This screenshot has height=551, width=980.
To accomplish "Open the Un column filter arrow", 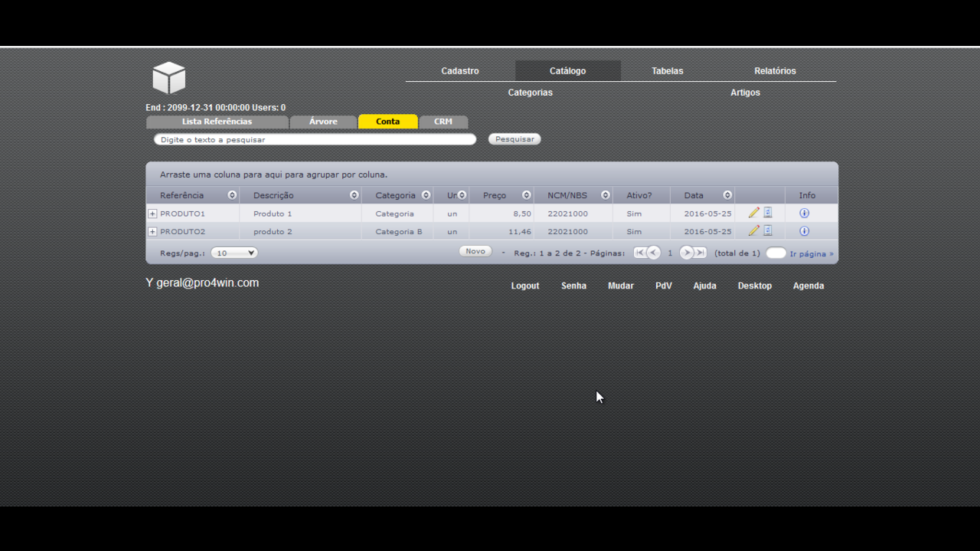I will [x=462, y=195].
